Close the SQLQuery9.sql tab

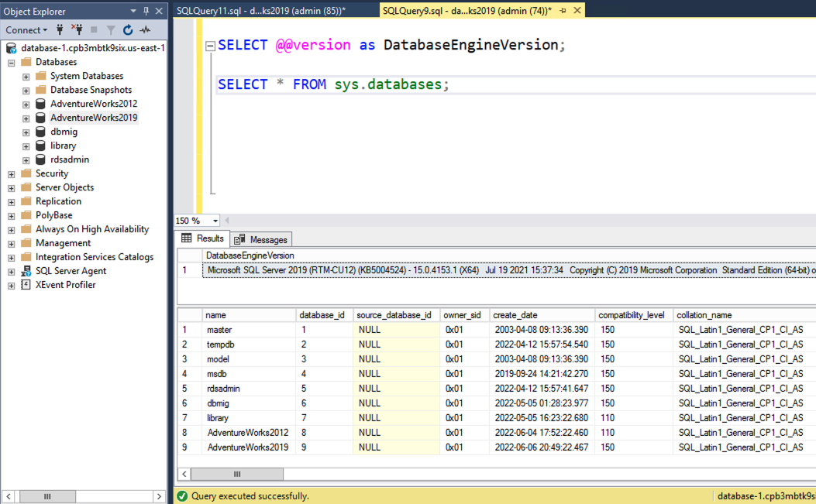[577, 11]
